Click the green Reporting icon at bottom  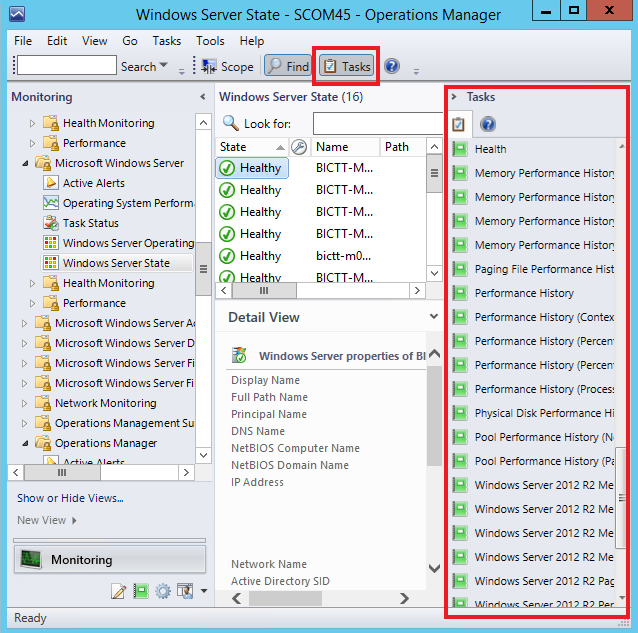[141, 591]
